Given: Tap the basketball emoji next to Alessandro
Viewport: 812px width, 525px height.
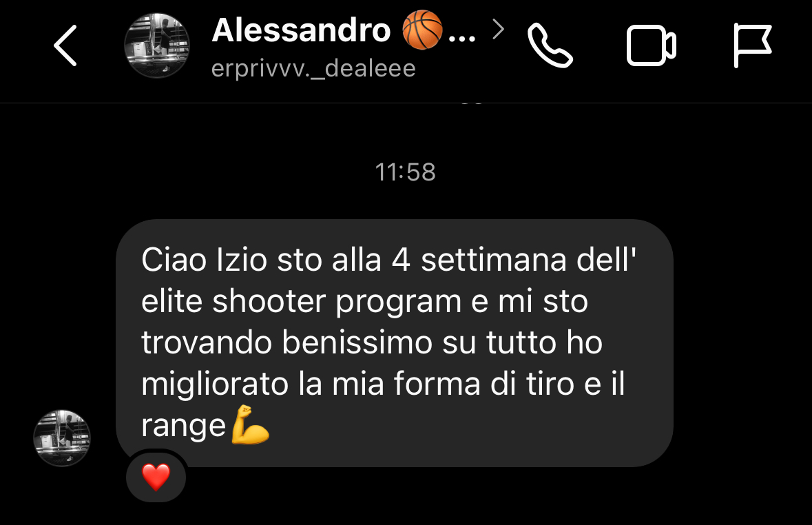Looking at the screenshot, I should coord(422,30).
